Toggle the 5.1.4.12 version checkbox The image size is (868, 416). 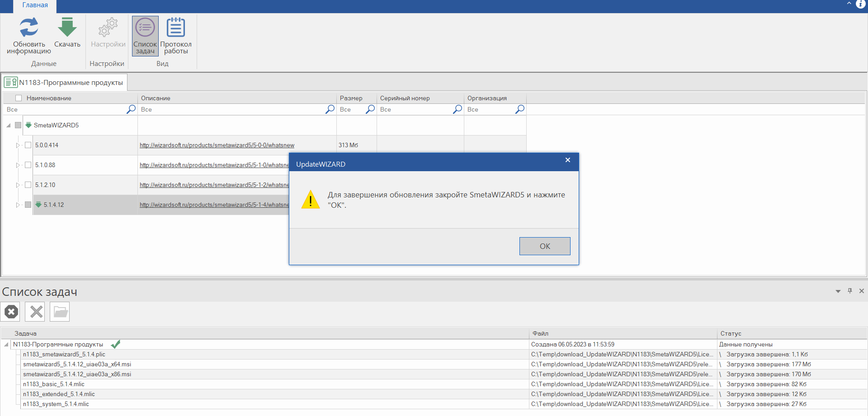pos(28,205)
